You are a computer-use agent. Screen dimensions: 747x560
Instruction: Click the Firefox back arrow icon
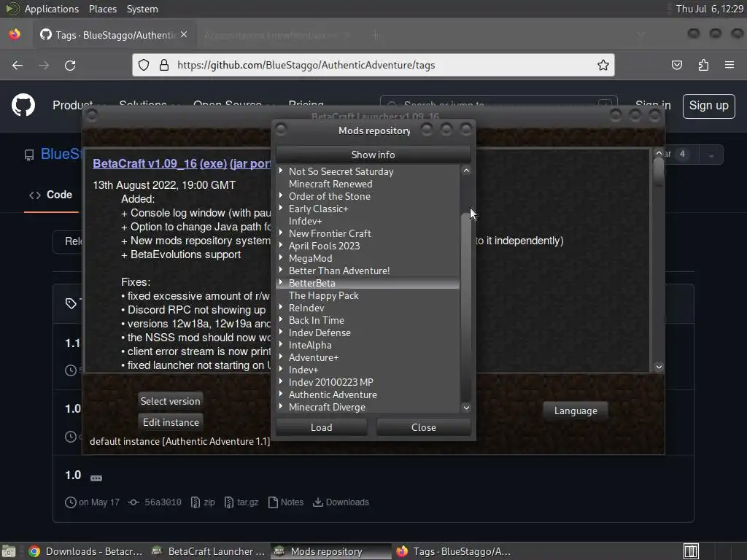coord(18,65)
